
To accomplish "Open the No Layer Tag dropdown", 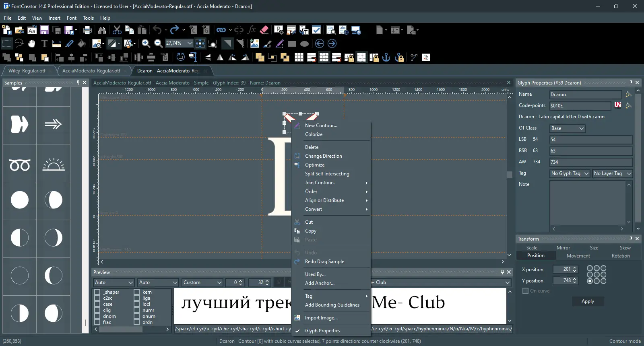I will click(612, 173).
